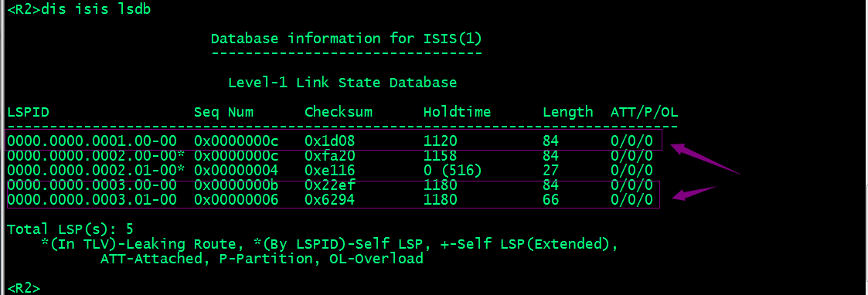Click checksum value 0x22ef
868x295 pixels.
[x=330, y=185]
